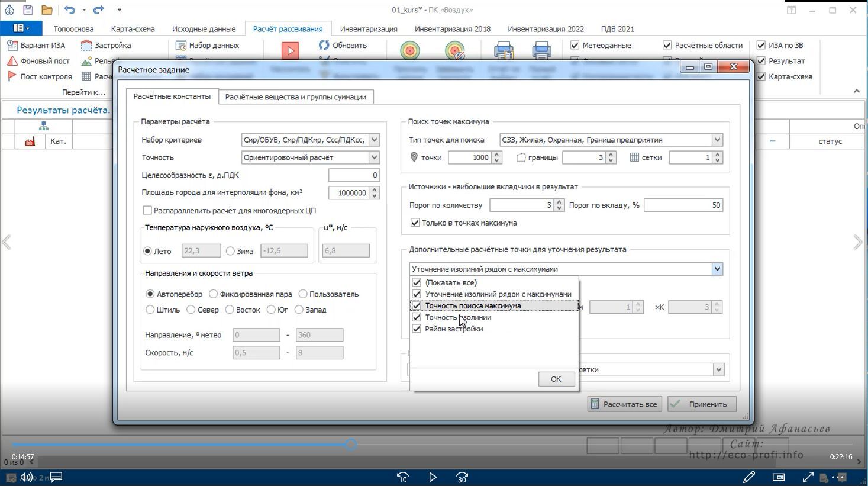This screenshot has width=868, height=486.
Task: Undo the last action in title bar
Action: tap(70, 10)
